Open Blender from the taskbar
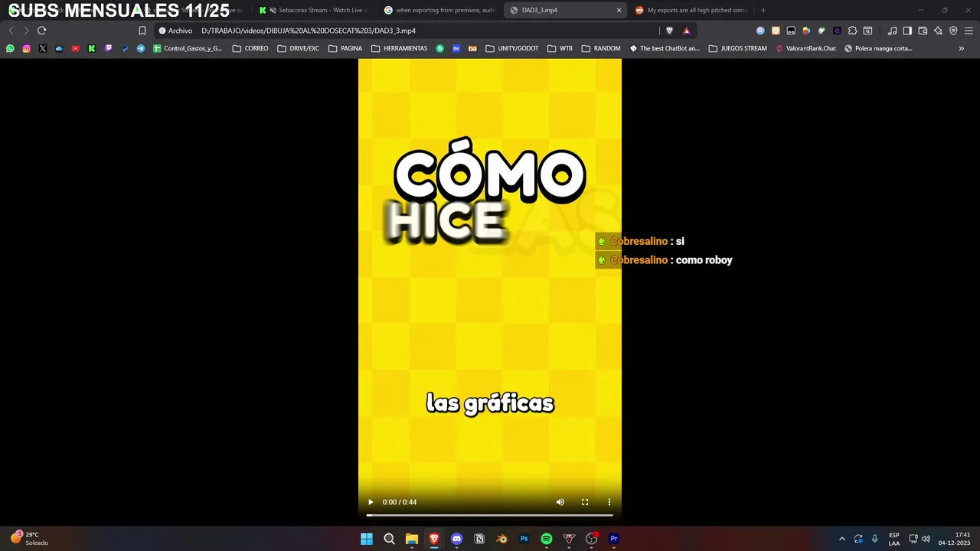 (501, 539)
